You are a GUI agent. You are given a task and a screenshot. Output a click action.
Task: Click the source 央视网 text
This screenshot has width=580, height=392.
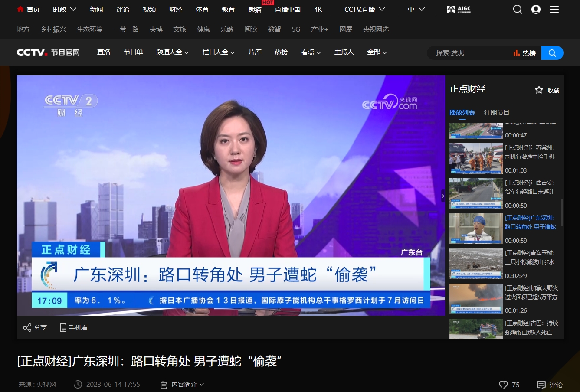pos(46,385)
